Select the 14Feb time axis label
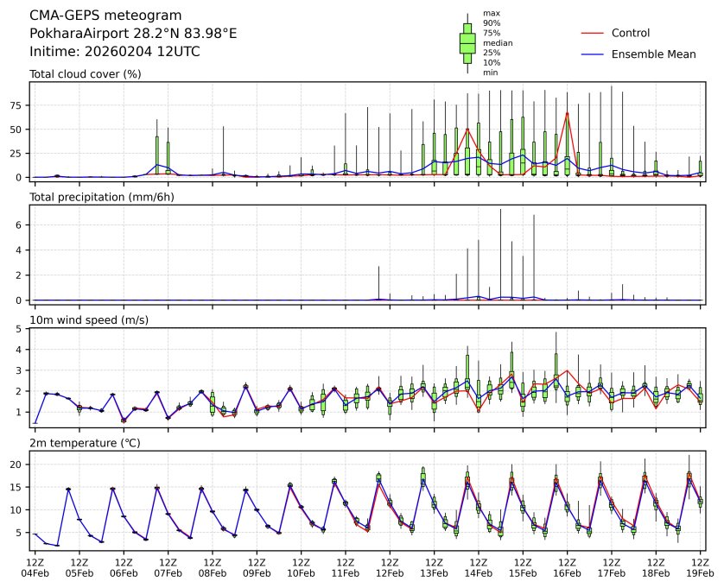Image resolution: width=724 pixels, height=588 pixels. pyautogui.click(x=479, y=572)
